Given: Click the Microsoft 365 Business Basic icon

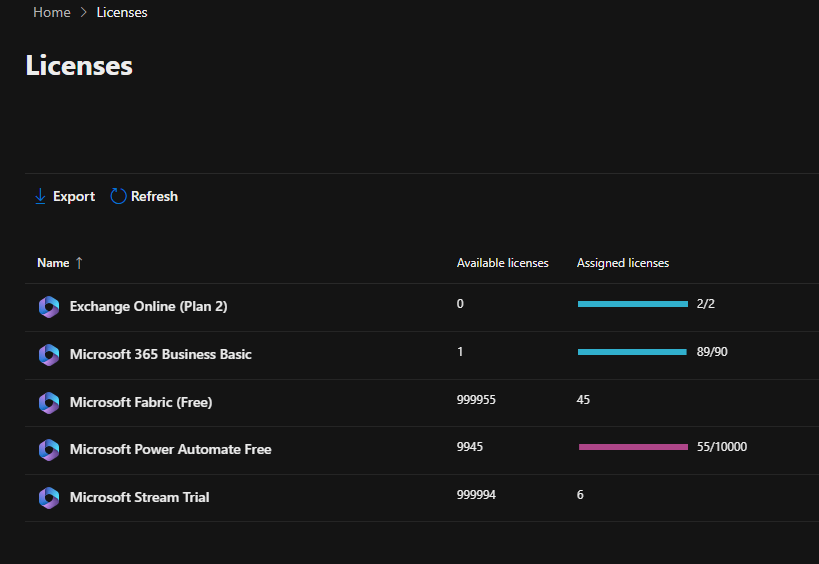Looking at the screenshot, I should 49,355.
